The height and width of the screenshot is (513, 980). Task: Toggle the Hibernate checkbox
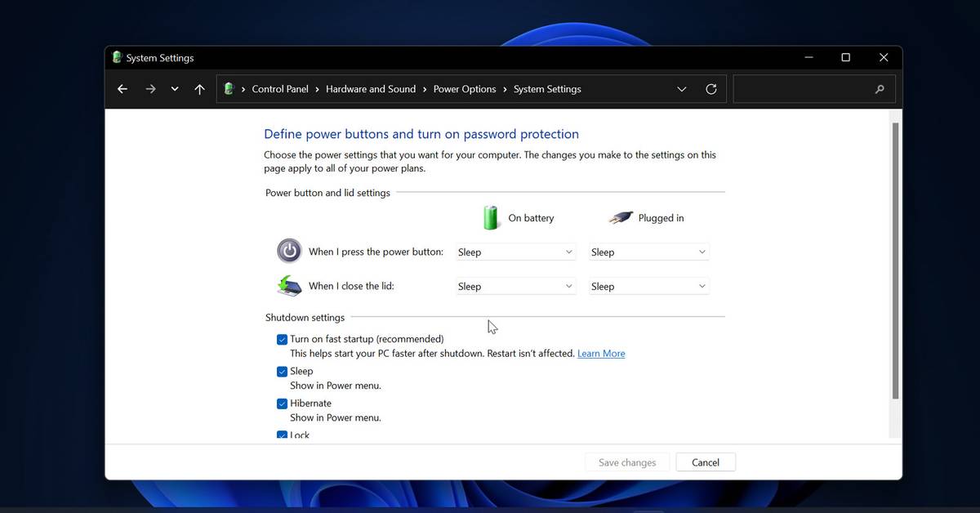(282, 404)
